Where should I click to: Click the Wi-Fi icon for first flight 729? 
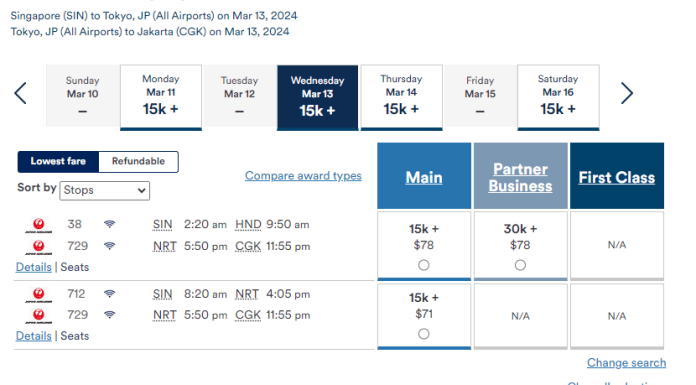pos(110,246)
